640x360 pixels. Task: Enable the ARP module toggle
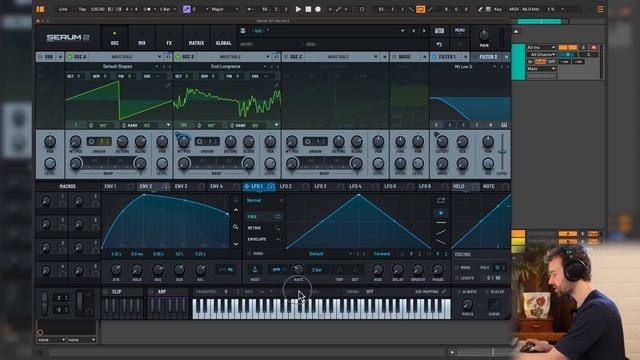151,292
